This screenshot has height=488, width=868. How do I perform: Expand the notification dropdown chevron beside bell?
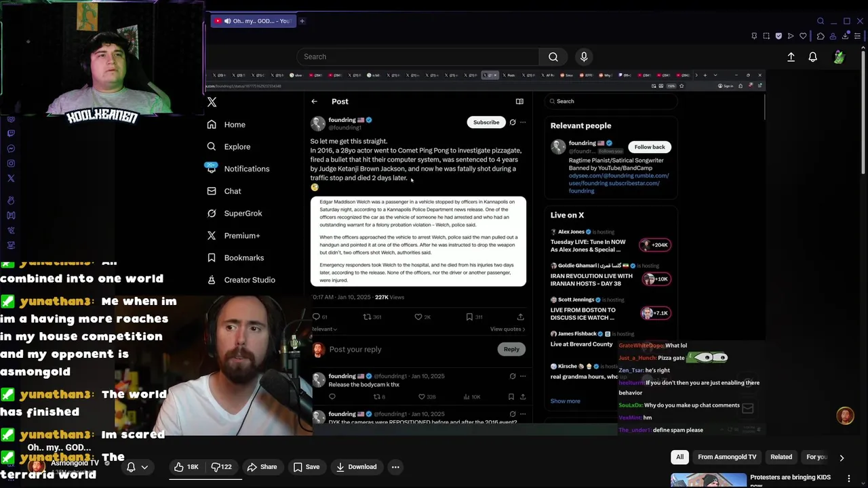[144, 467]
